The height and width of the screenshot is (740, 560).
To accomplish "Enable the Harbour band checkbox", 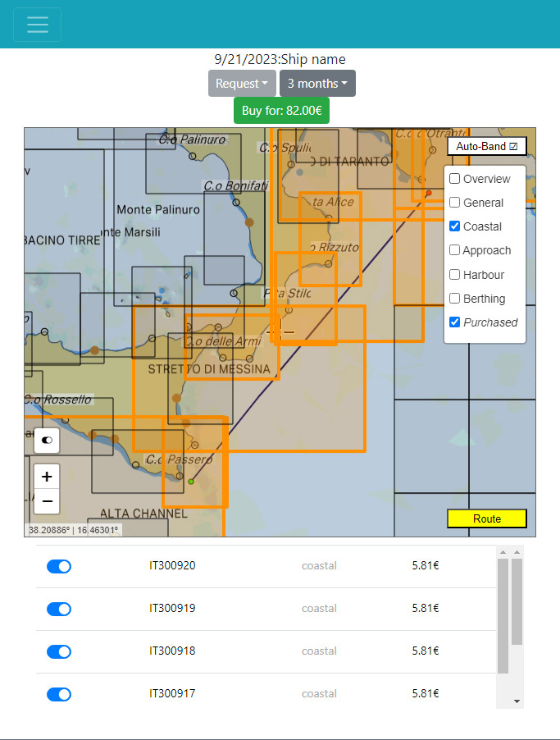I will coord(454,274).
